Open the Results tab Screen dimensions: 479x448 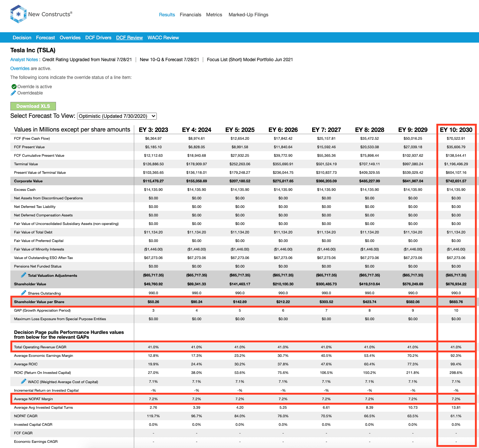167,15
